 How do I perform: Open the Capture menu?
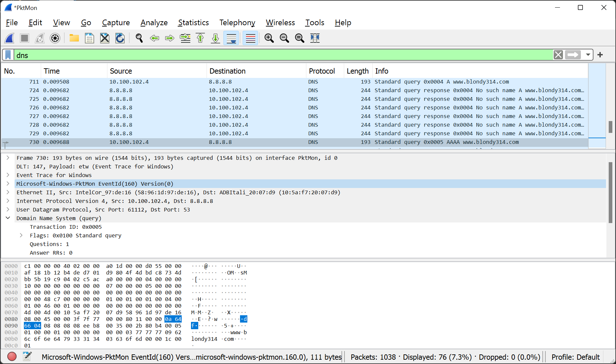coord(116,23)
